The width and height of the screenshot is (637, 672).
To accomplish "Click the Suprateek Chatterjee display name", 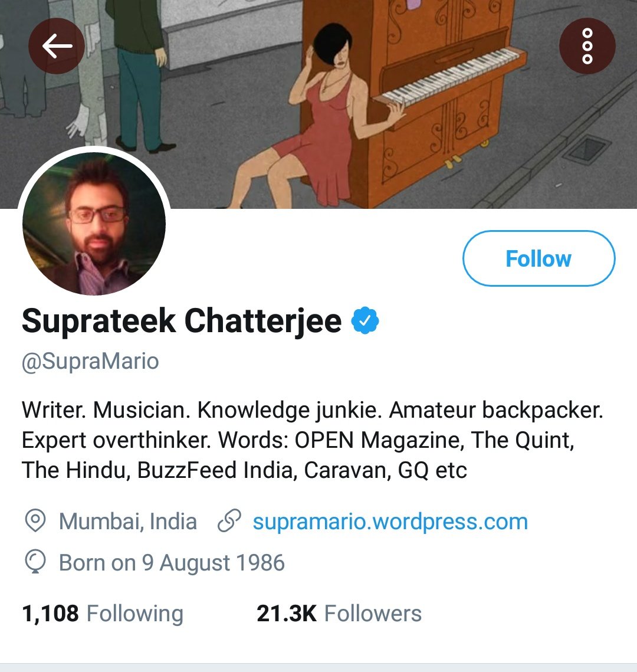I will 182,321.
